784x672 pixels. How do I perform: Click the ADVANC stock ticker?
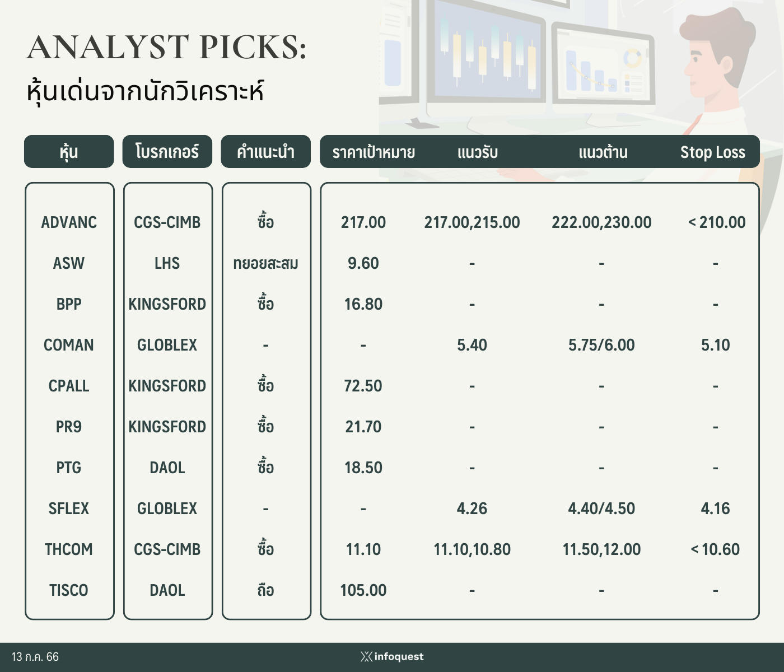(69, 222)
